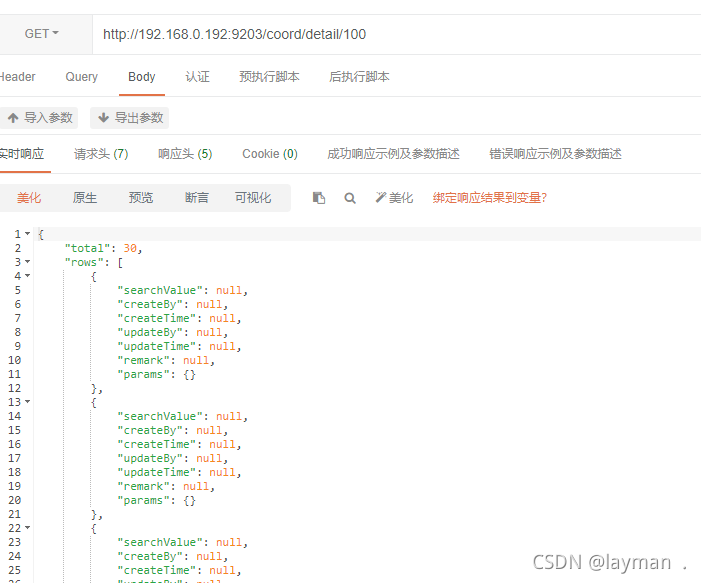Click "createTime": null on line 7
Screen dimensions: 701x583
coord(179,318)
